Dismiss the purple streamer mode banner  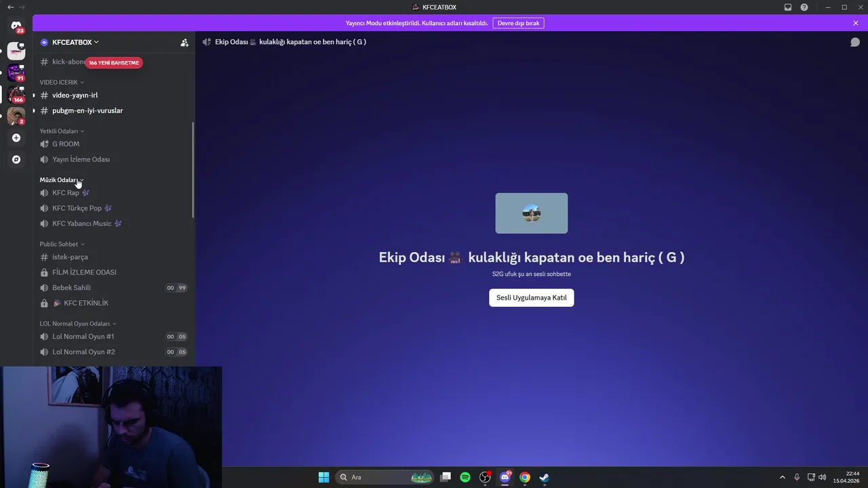point(856,23)
